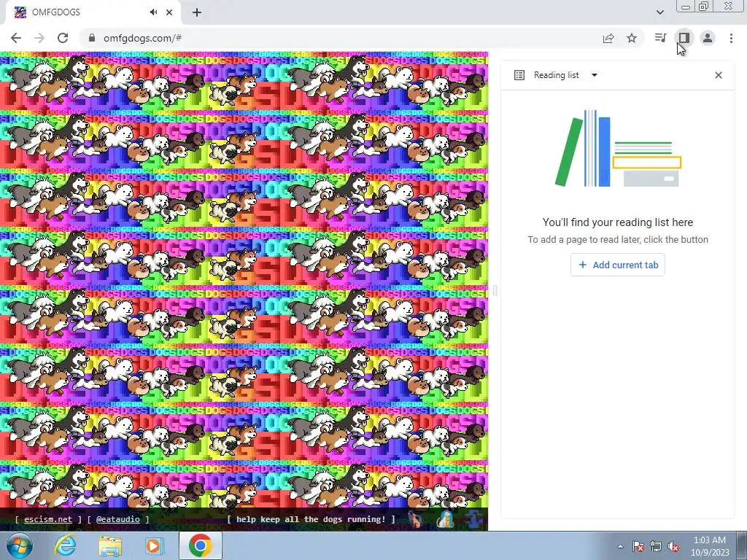Show hidden system tray icons
This screenshot has height=560, width=747.
pos(620,546)
